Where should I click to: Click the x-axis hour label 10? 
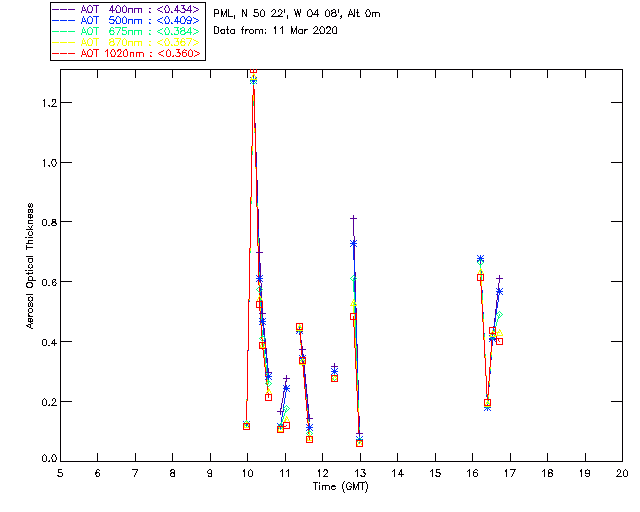coord(247,473)
